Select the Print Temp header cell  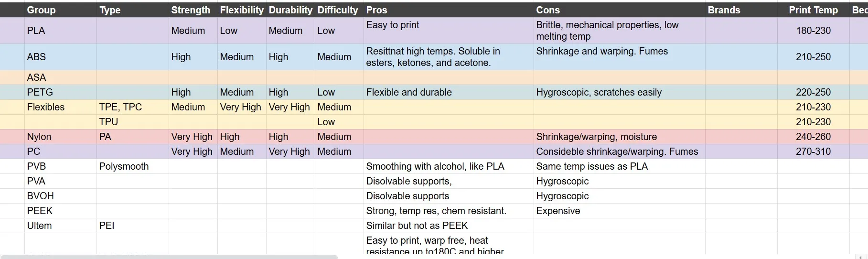pyautogui.click(x=813, y=10)
